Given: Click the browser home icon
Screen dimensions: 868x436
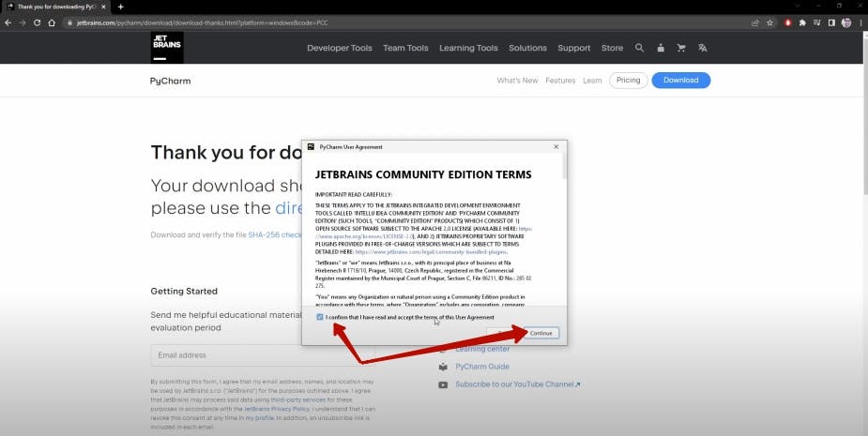Looking at the screenshot, I should pyautogui.click(x=52, y=23).
